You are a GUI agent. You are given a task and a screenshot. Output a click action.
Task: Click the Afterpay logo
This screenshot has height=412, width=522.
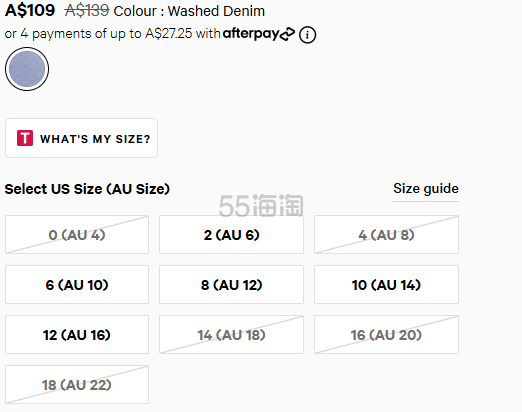[259, 34]
